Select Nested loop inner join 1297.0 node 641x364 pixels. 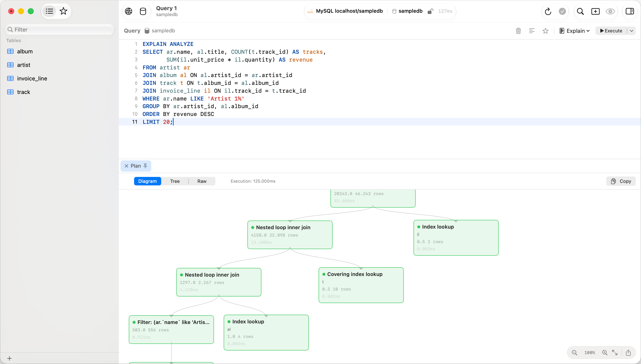click(x=219, y=282)
